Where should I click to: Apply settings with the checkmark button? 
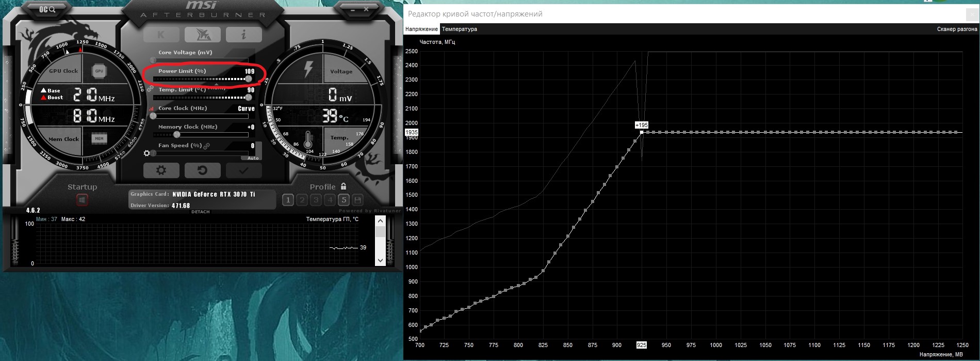coord(243,170)
